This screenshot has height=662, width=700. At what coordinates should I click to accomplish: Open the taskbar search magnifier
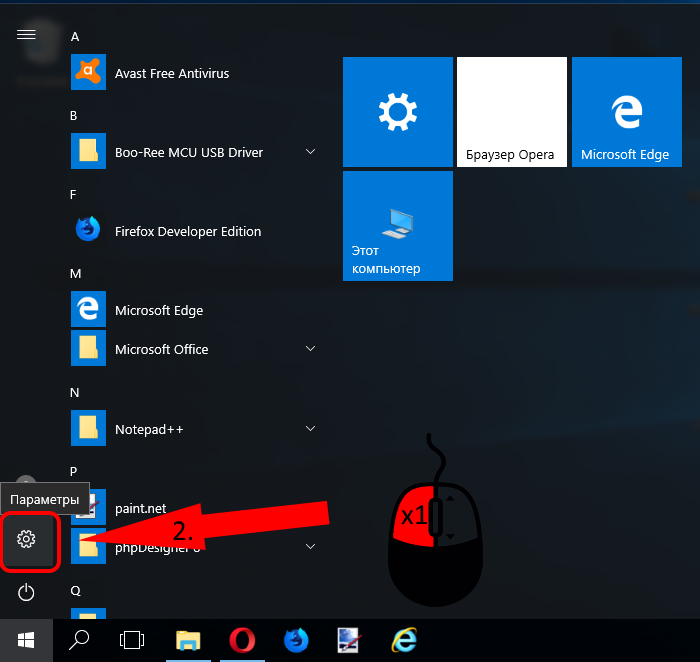tap(80, 639)
